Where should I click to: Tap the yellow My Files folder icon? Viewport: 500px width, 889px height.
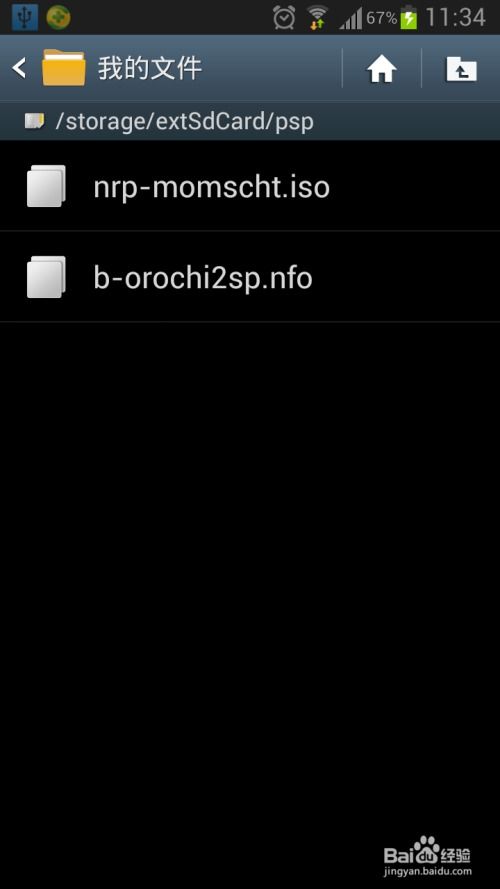63,68
